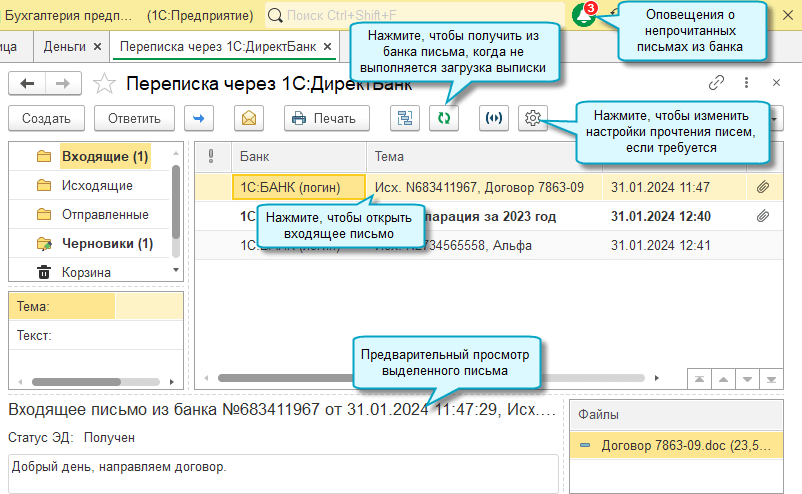
Task: Click the green refresh icon to get letters
Action: (443, 118)
